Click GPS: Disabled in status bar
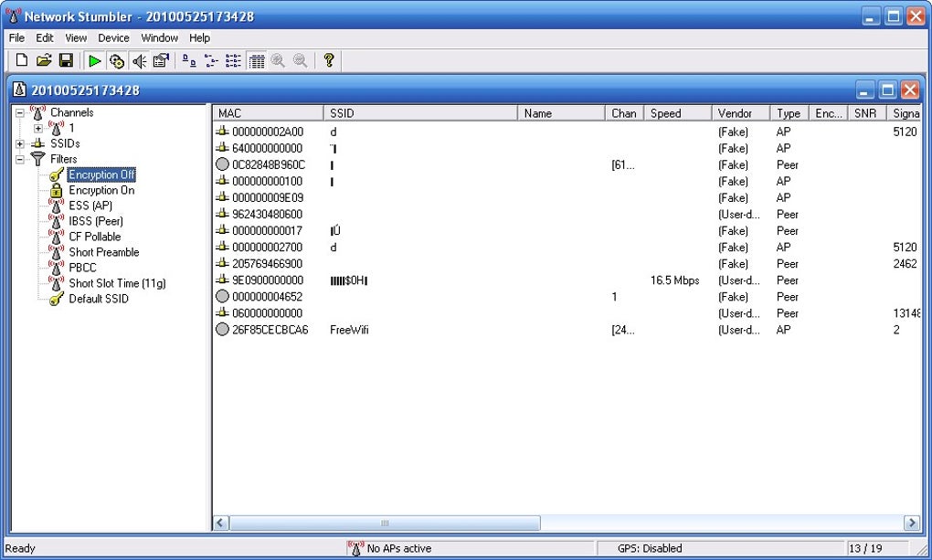Image resolution: width=932 pixels, height=560 pixels. tap(650, 548)
